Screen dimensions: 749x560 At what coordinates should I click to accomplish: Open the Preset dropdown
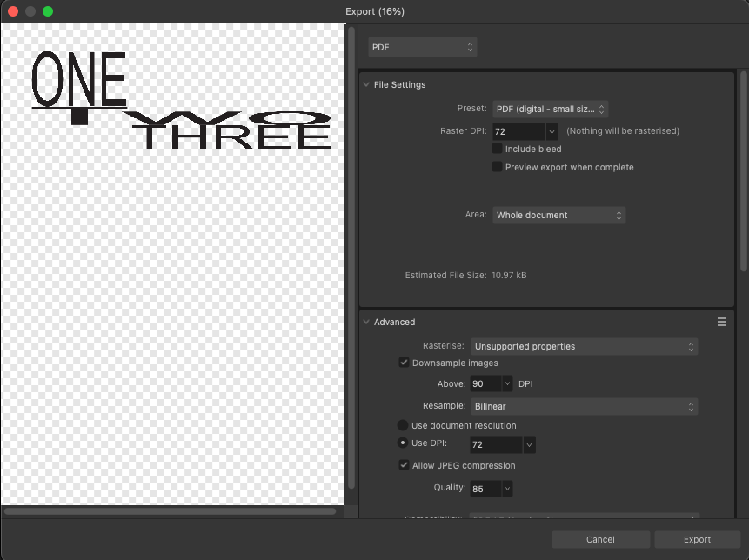click(x=550, y=110)
